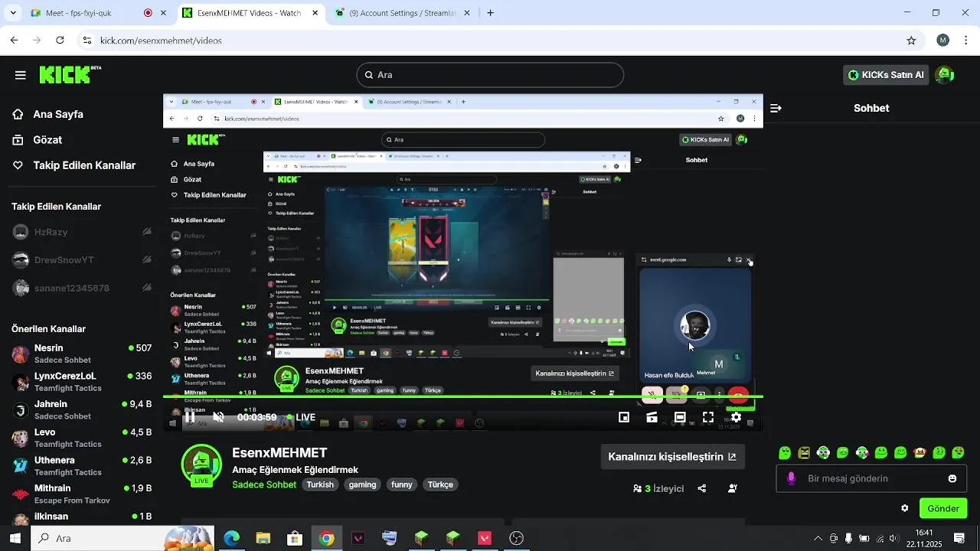Viewport: 980px width, 551px height.
Task: Click KICKs Satın Al button
Action: [887, 75]
